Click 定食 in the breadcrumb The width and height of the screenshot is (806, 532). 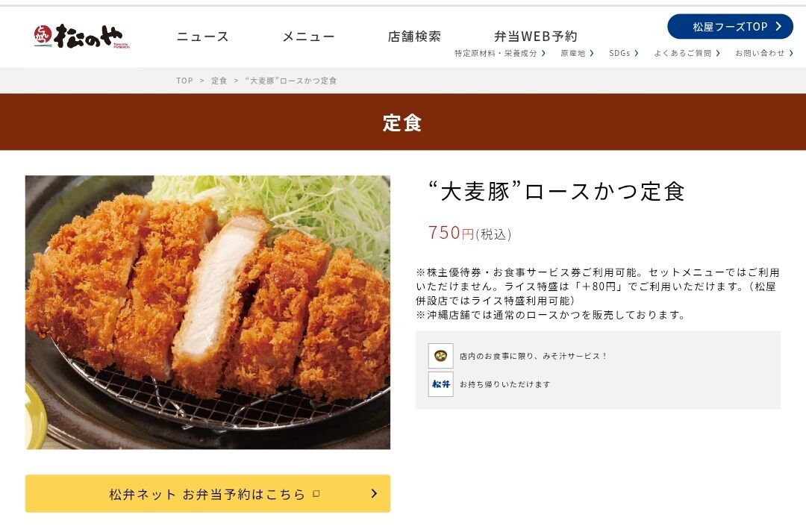click(219, 81)
